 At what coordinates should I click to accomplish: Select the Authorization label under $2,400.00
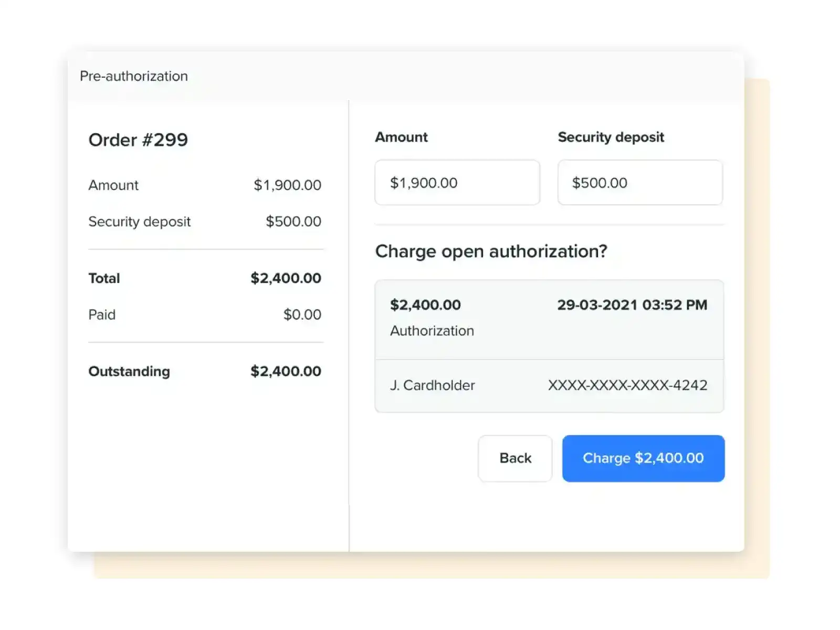tap(432, 331)
